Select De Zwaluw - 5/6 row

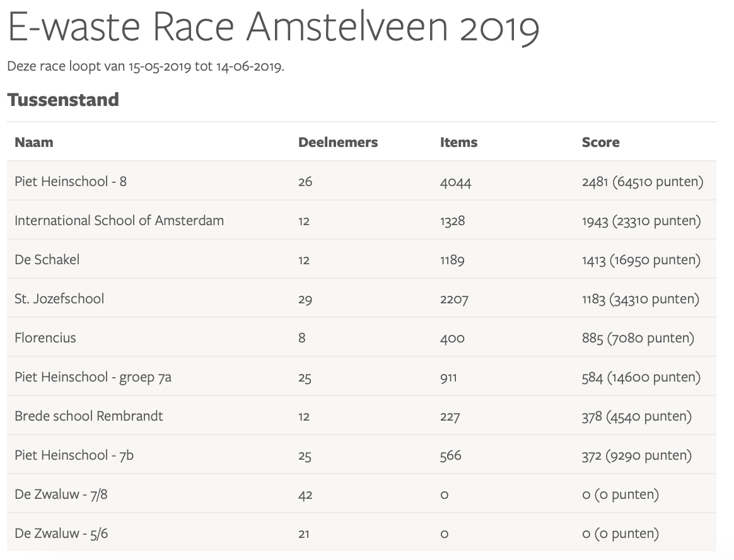(x=61, y=534)
